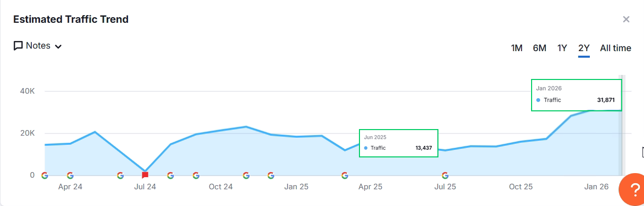Choose the 1Y time range
644x206 pixels.
(562, 48)
